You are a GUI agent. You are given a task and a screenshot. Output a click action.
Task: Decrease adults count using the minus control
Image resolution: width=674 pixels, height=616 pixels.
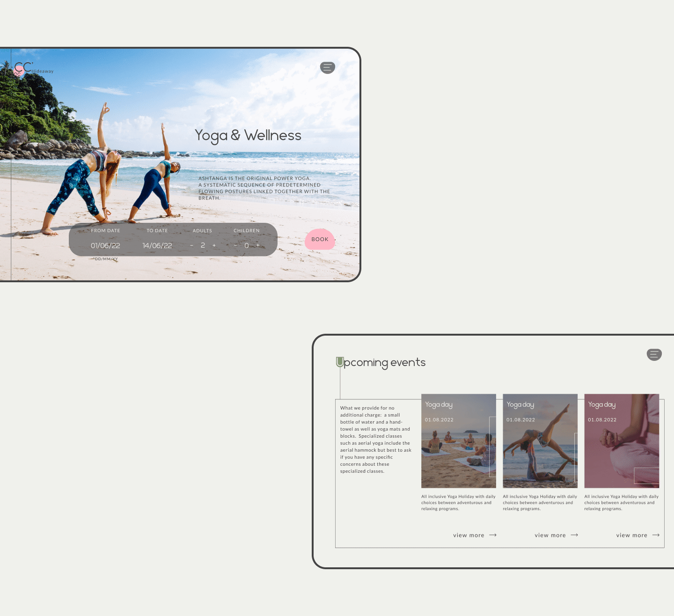[191, 245]
